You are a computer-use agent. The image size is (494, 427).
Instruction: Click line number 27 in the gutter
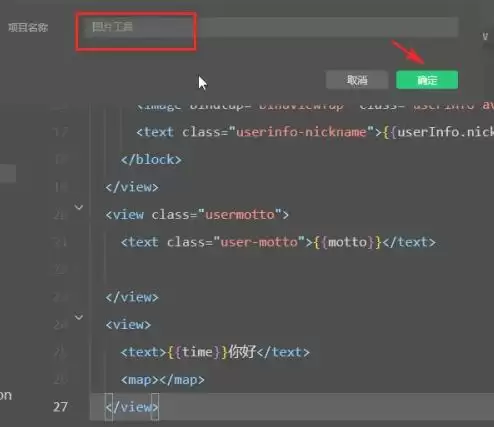pyautogui.click(x=60, y=407)
